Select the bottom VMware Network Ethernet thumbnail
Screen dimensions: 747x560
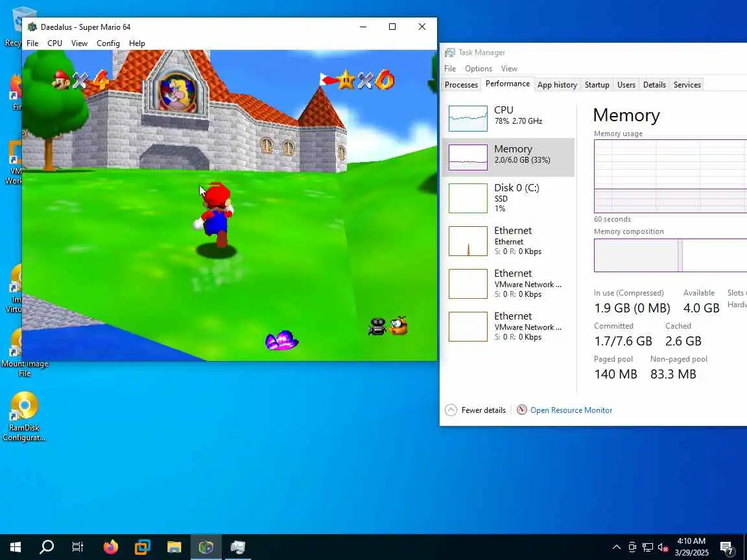pyautogui.click(x=468, y=327)
